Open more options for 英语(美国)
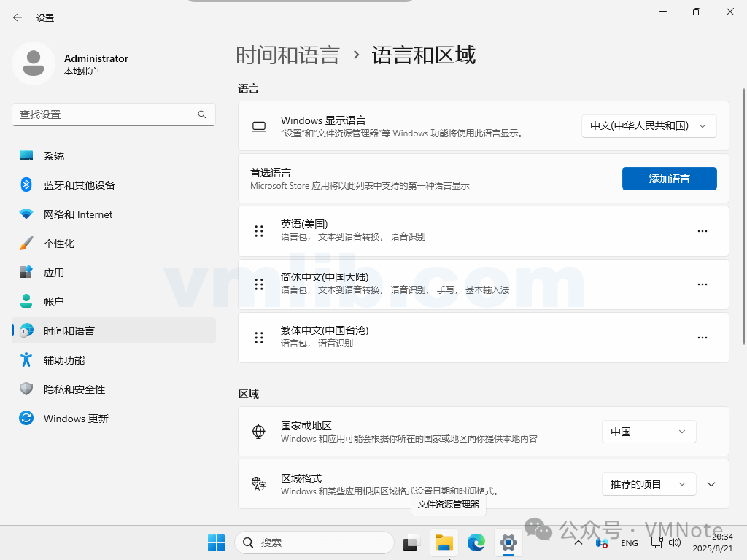The width and height of the screenshot is (747, 560). 702,231
